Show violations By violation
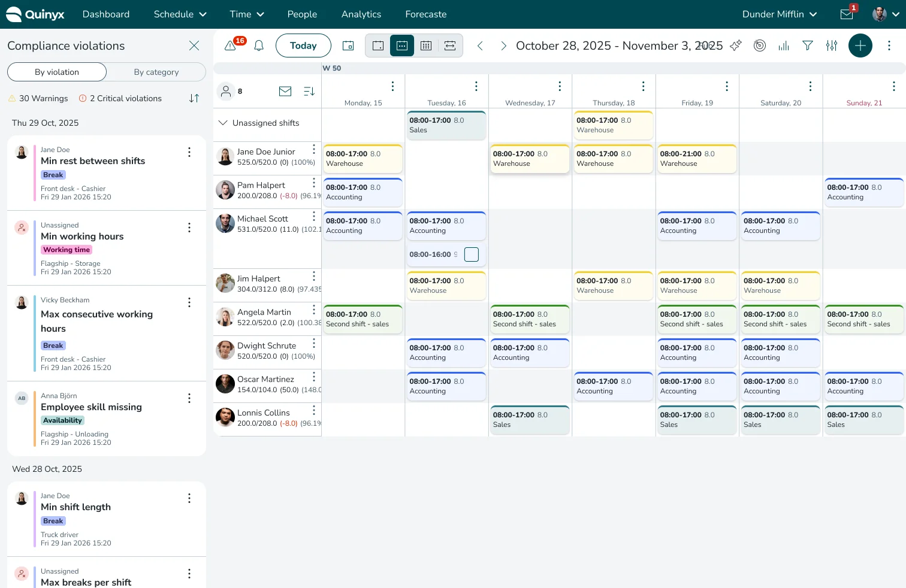The height and width of the screenshot is (588, 906). click(x=57, y=72)
